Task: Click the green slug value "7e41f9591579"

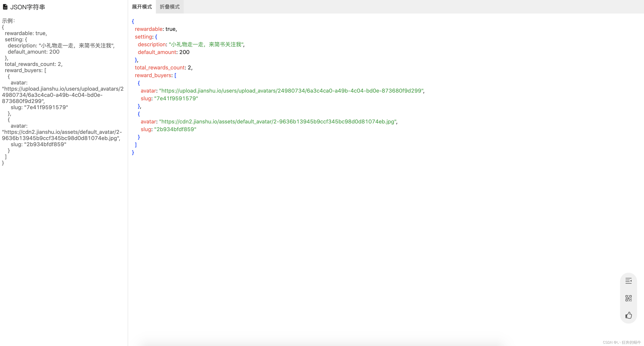Action: 176,99
